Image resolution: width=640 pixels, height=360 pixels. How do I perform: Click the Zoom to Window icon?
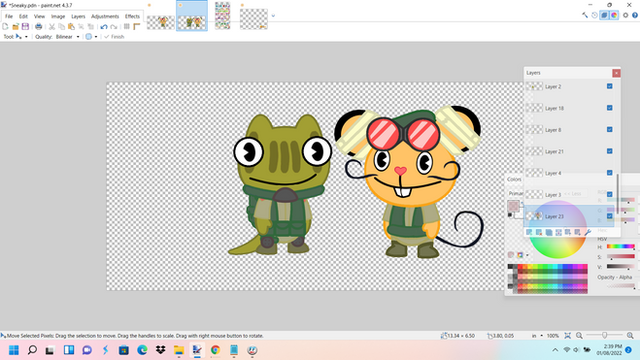(x=568, y=336)
